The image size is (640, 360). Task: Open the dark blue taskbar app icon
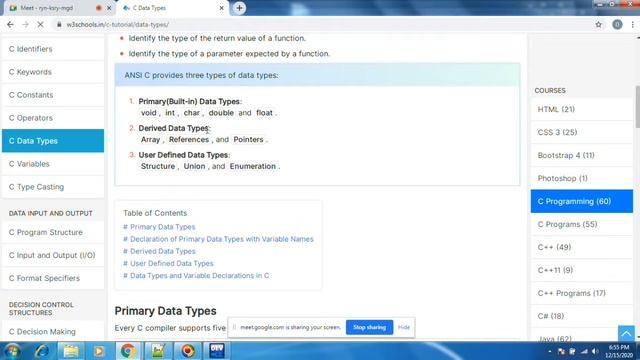(217, 351)
